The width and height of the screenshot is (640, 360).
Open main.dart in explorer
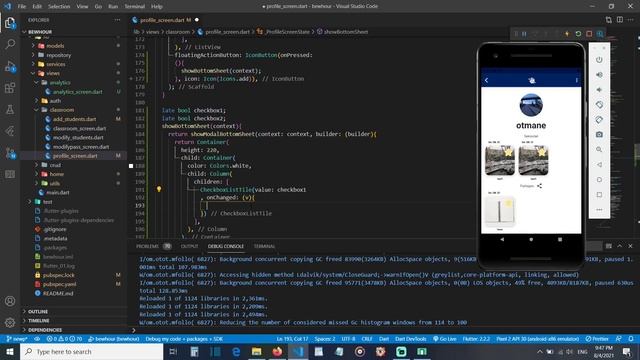pos(58,192)
